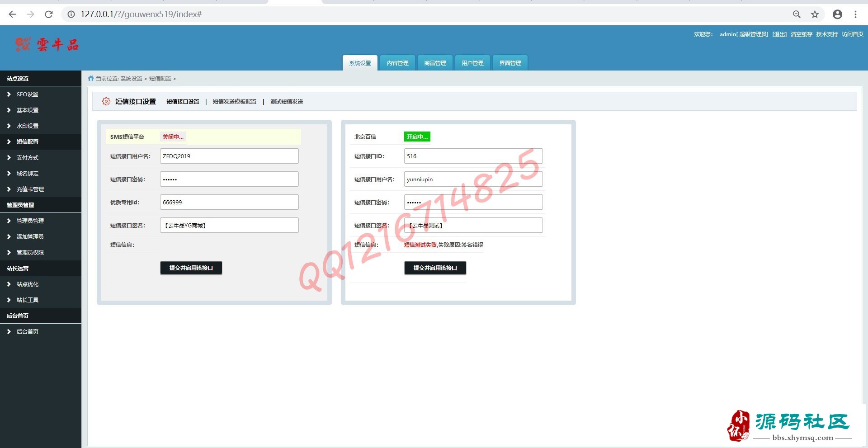
Task: Open the browser three-dot menu
Action: click(855, 14)
